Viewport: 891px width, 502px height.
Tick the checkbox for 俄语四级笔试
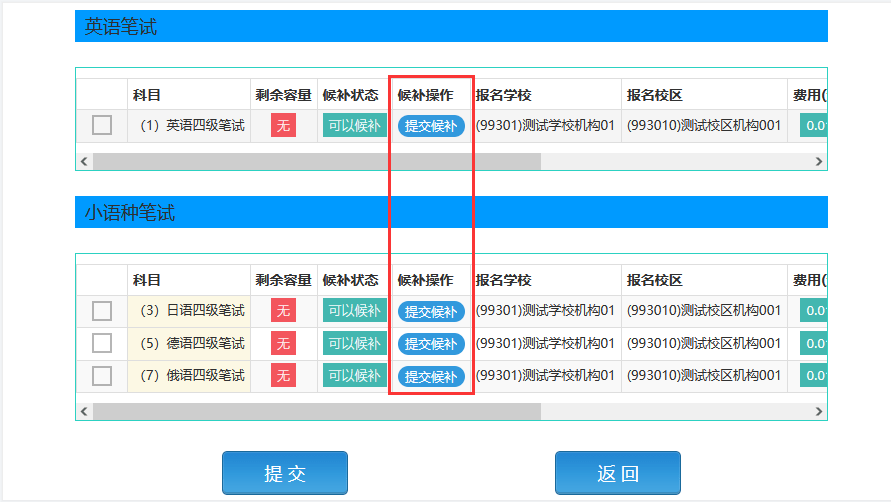(102, 376)
